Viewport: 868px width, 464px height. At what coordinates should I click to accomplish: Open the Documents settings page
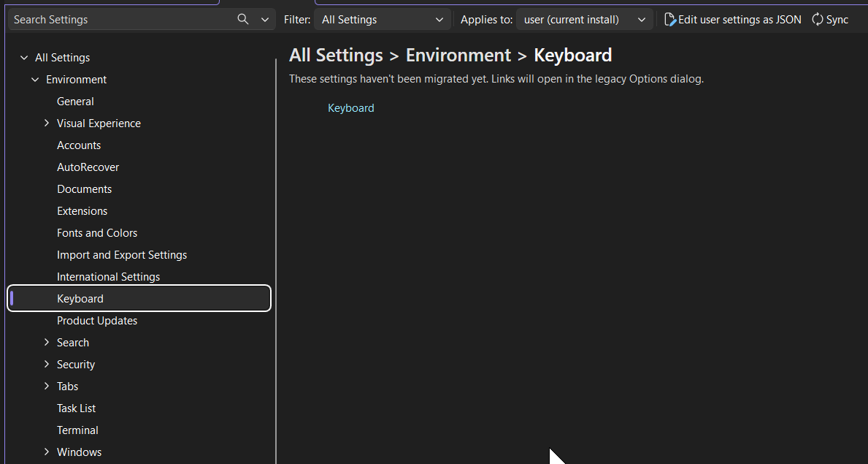[x=84, y=189]
